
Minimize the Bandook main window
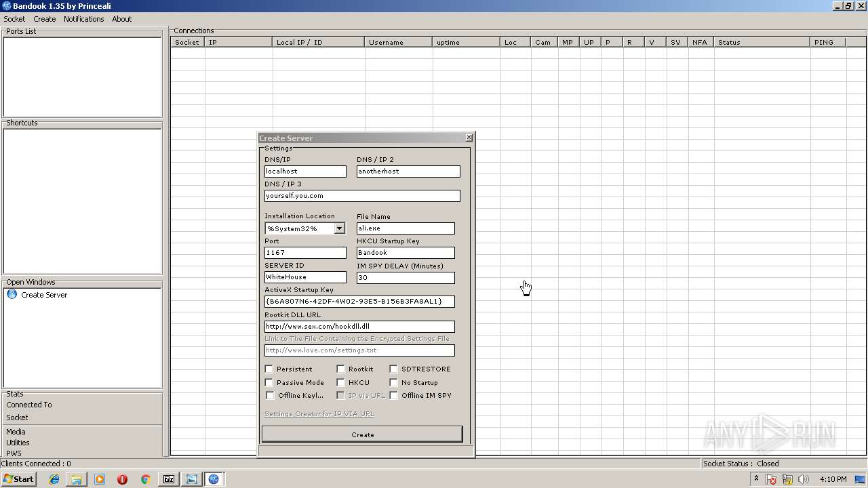(837, 6)
